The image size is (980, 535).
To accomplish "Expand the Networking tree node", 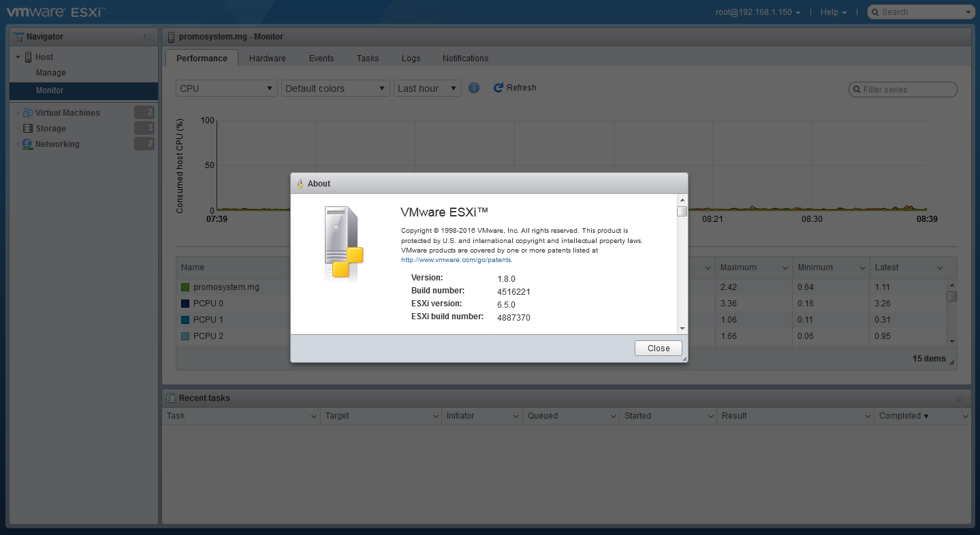I will 18,144.
